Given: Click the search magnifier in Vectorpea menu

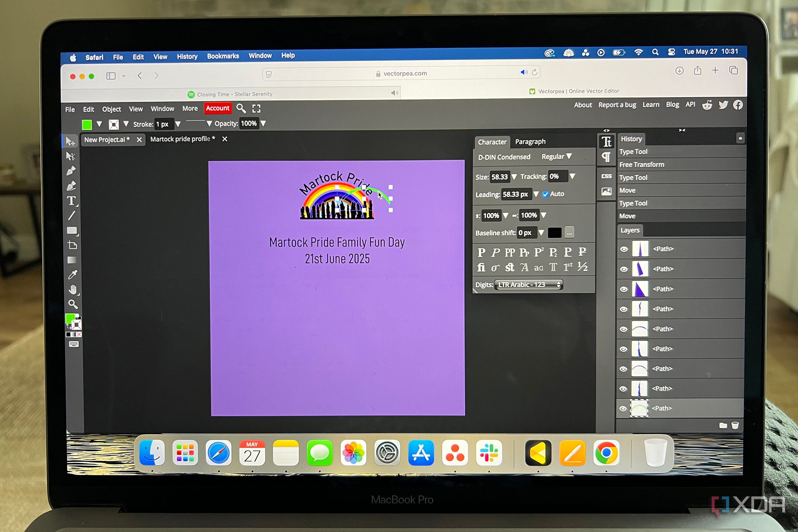Looking at the screenshot, I should click(241, 109).
